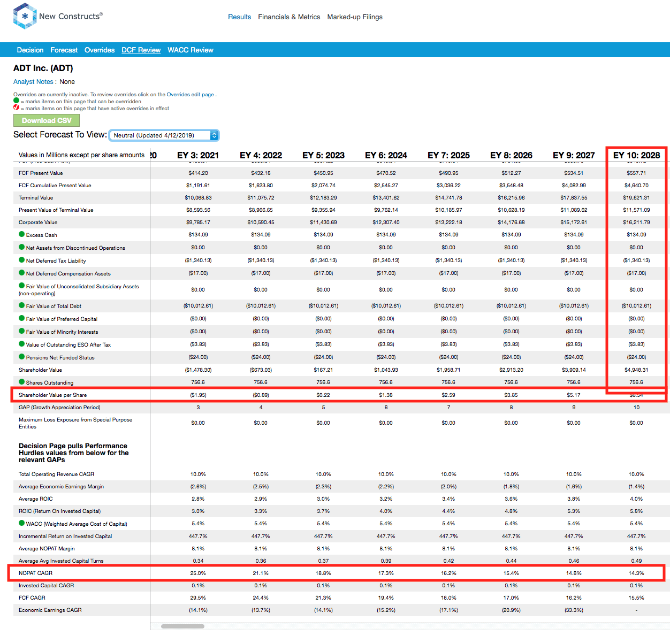Switch to the Forecast page

click(64, 50)
